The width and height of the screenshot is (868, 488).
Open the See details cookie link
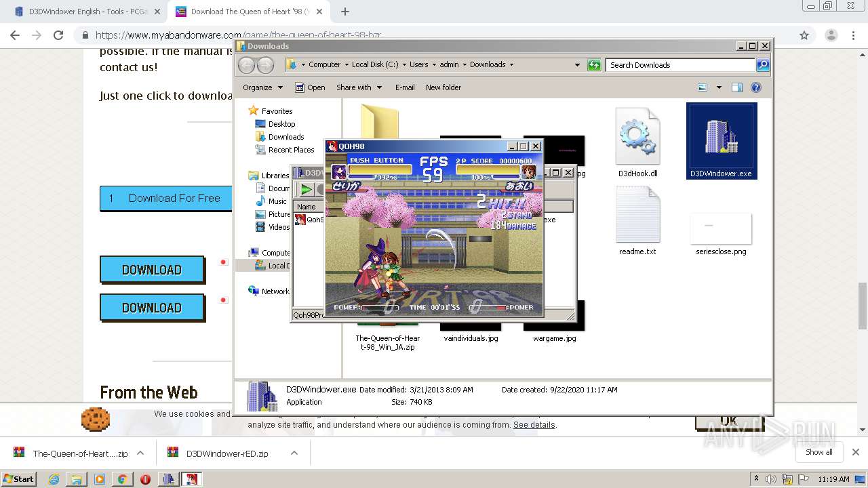[x=534, y=425]
